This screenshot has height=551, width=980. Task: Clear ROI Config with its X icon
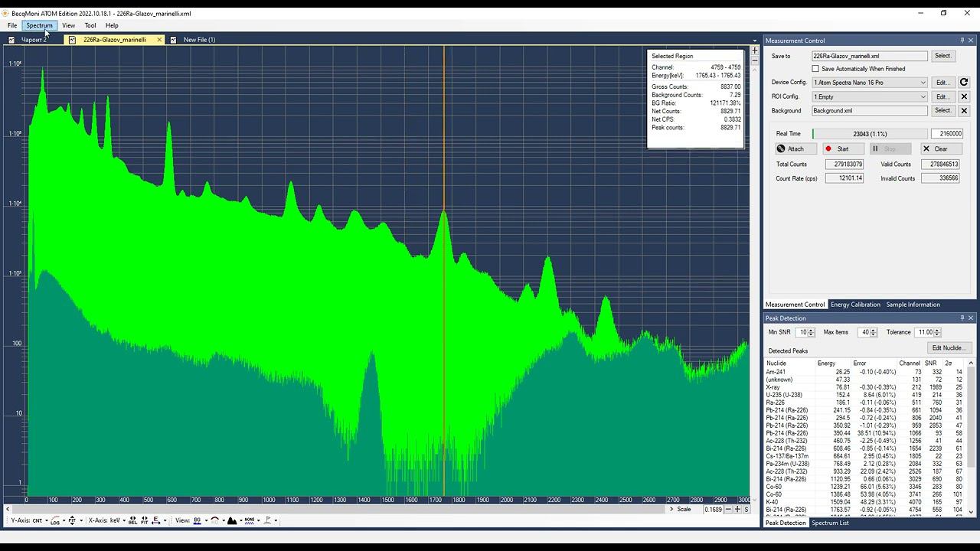[964, 96]
